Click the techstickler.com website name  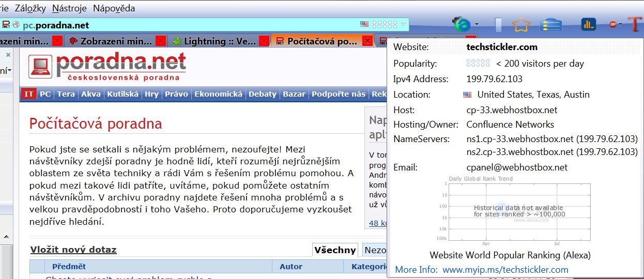pyautogui.click(x=502, y=47)
